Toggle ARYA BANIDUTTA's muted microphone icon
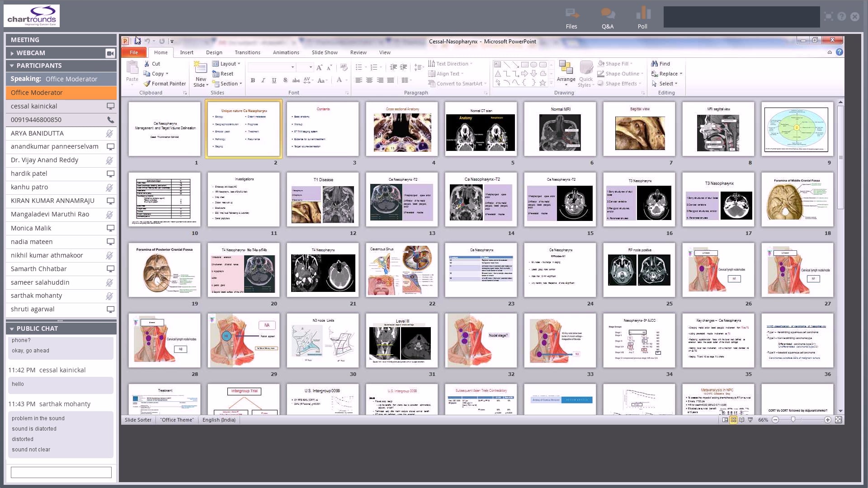 109,133
